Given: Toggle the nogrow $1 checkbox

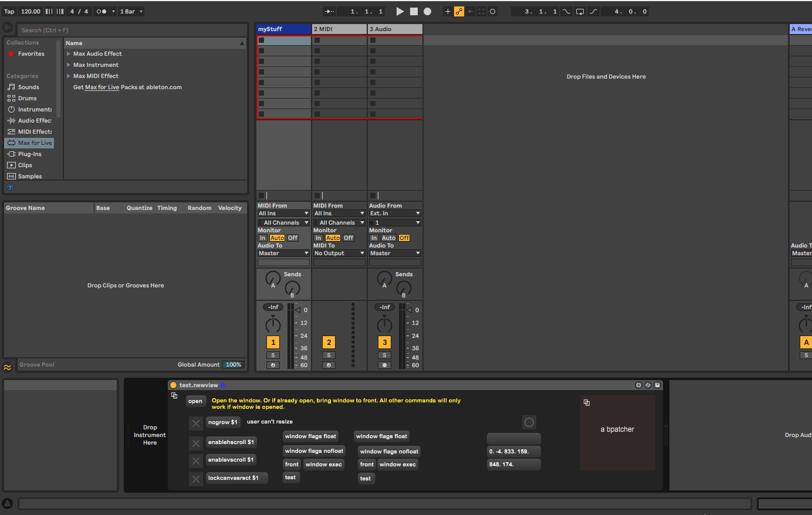Looking at the screenshot, I should [196, 423].
